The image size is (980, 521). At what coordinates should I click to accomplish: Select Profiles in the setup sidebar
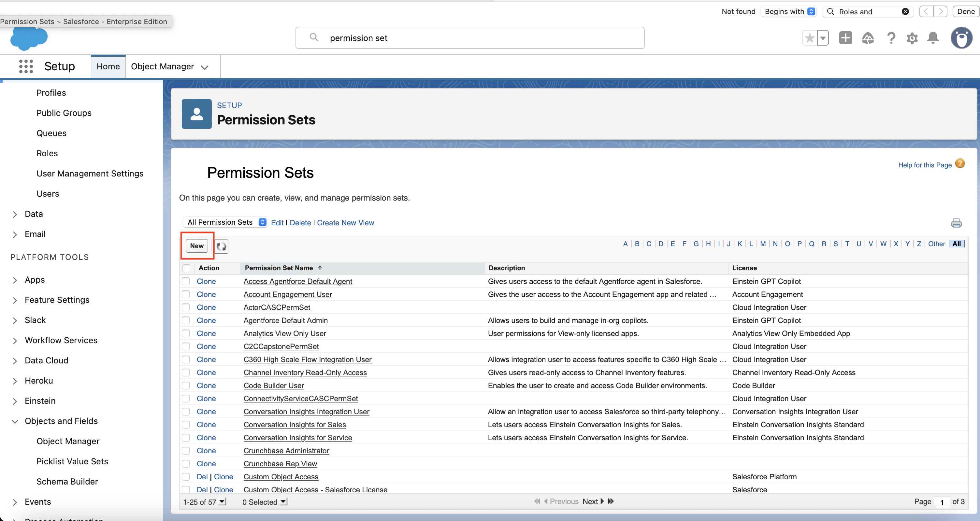51,93
